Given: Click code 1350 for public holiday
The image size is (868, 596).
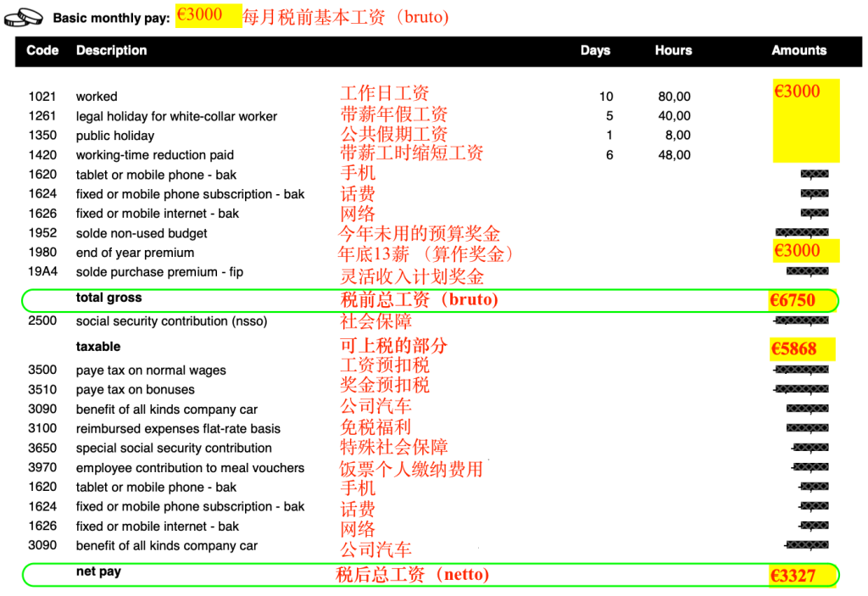Looking at the screenshot, I should 42,136.
